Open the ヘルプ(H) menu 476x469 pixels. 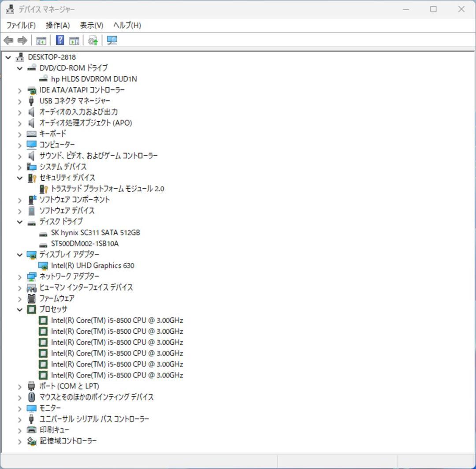pyautogui.click(x=127, y=25)
